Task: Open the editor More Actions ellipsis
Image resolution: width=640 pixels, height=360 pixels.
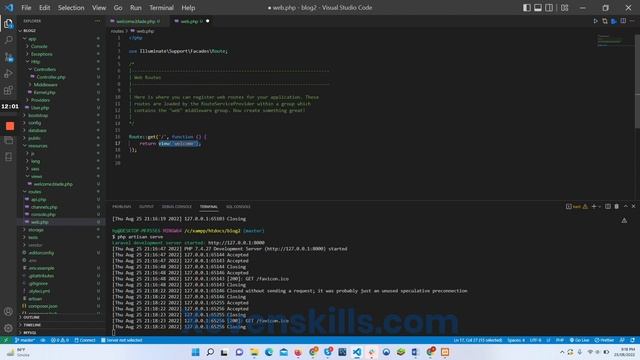Action: click(x=632, y=21)
